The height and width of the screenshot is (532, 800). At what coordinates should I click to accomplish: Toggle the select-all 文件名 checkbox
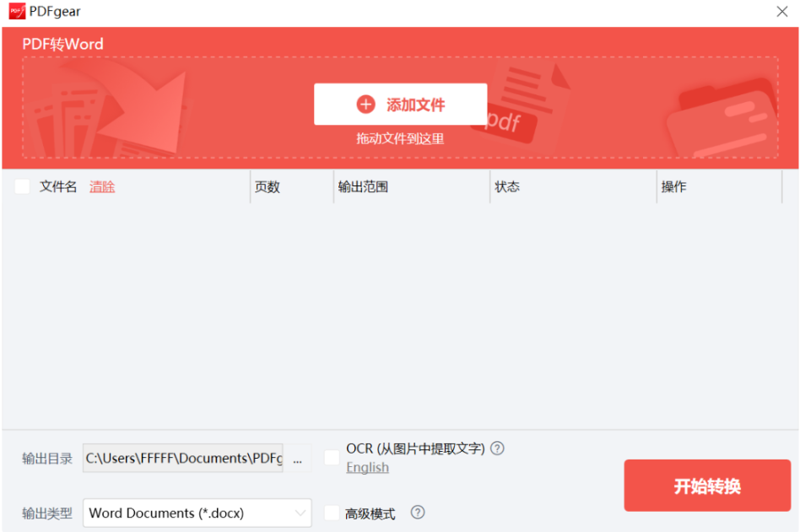click(22, 186)
